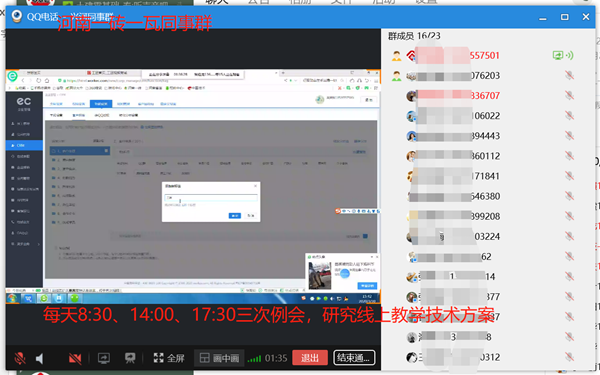Click the speaker volume icon

[x=39, y=358]
